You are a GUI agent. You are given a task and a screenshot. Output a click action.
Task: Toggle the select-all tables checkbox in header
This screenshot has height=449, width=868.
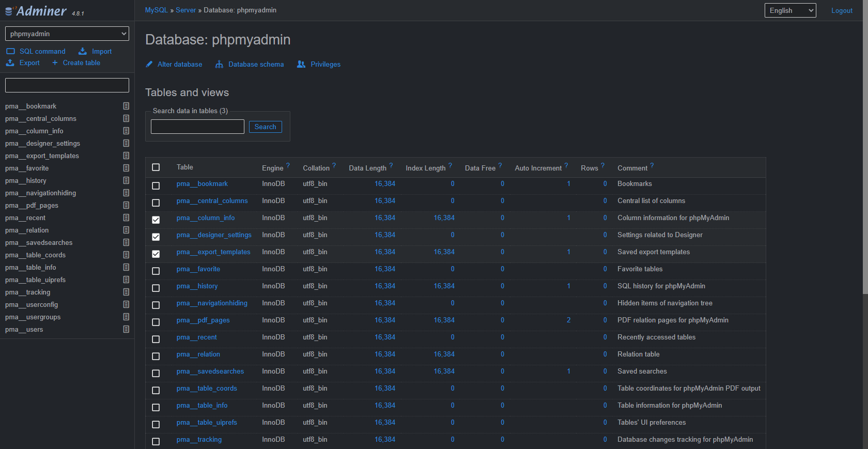pyautogui.click(x=156, y=167)
